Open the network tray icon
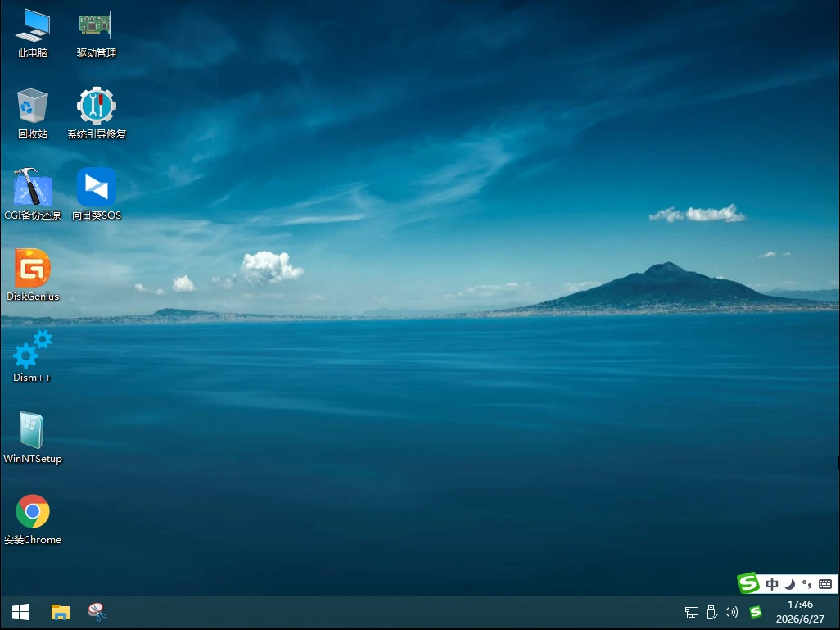 pos(691,612)
